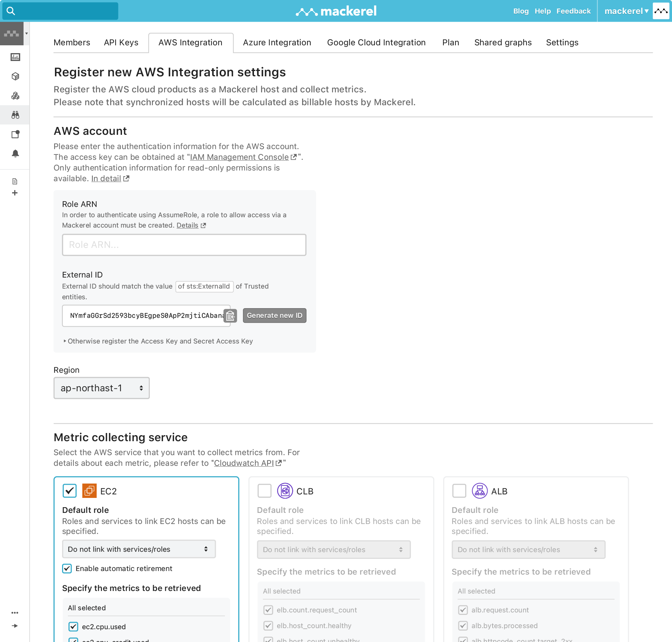Open EC2 Default role dropdown

pos(139,549)
